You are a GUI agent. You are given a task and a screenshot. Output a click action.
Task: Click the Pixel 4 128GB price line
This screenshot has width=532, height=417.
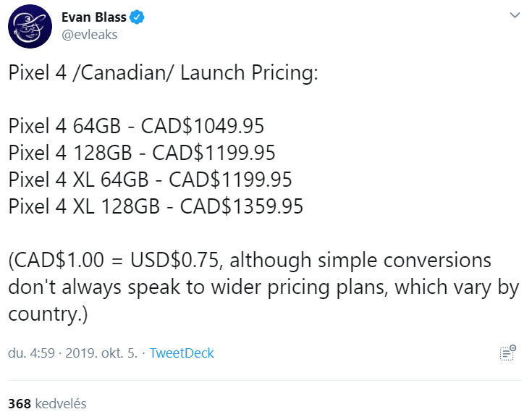142,153
